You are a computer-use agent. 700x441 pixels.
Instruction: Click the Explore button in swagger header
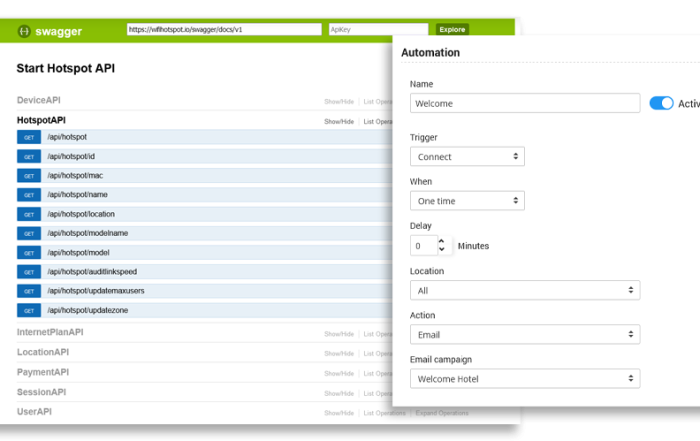pyautogui.click(x=452, y=29)
